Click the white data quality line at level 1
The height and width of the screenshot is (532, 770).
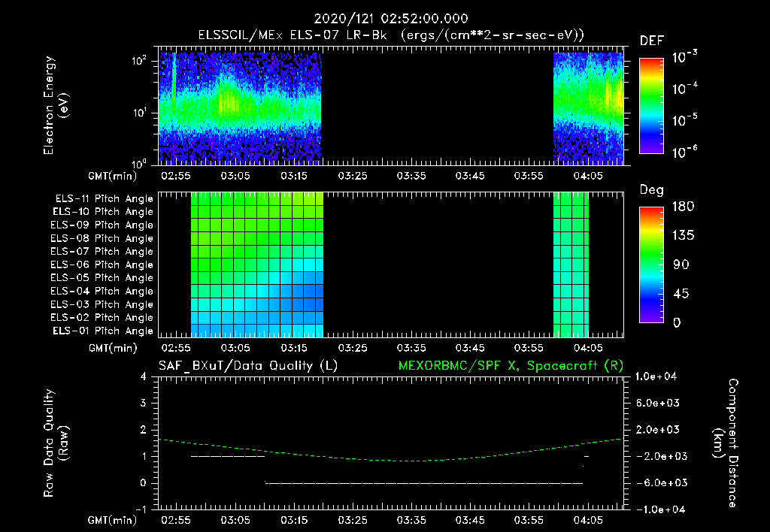pyautogui.click(x=227, y=456)
